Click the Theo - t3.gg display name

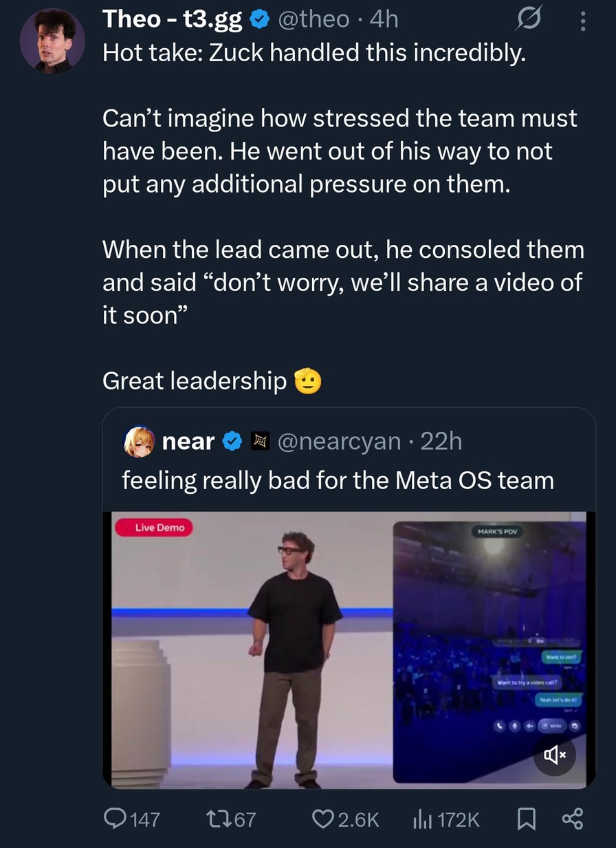point(172,21)
